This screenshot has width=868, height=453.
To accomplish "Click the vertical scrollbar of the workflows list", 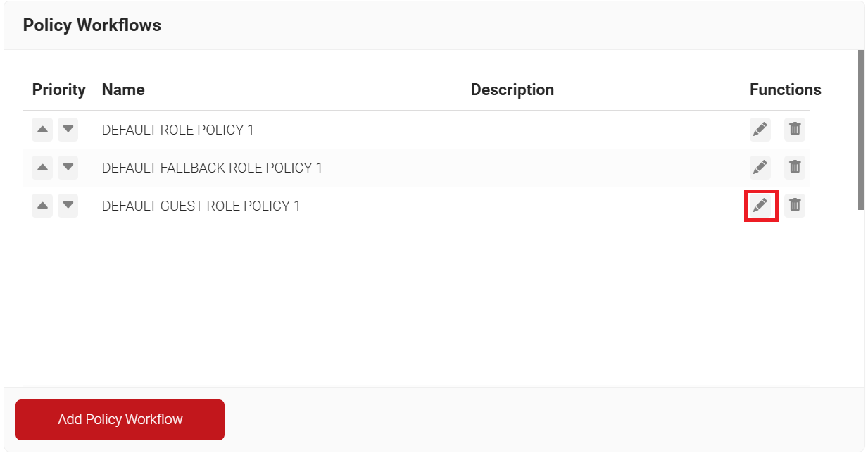I will pos(861,130).
